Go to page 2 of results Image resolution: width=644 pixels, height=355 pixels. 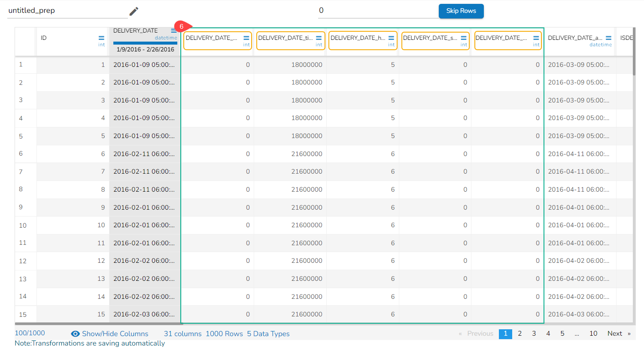(519, 334)
